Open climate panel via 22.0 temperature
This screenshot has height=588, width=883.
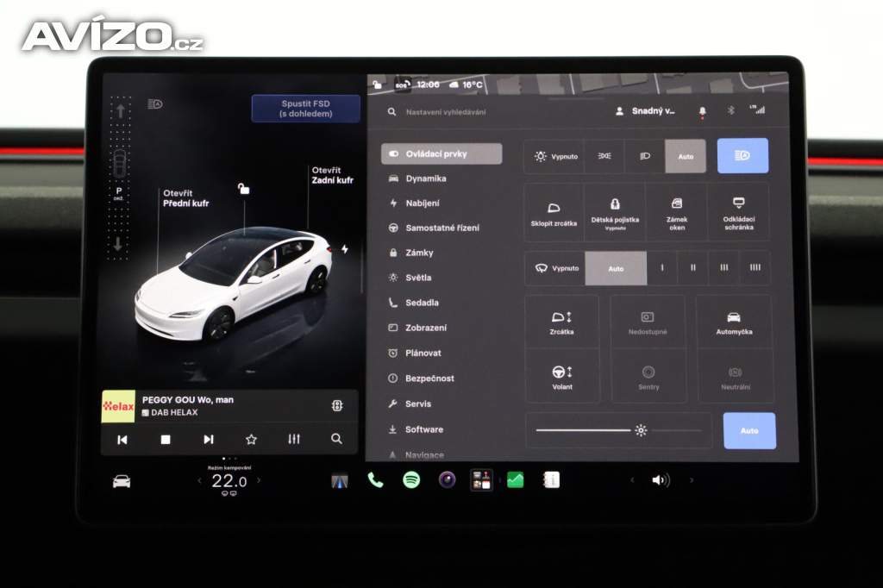point(229,481)
